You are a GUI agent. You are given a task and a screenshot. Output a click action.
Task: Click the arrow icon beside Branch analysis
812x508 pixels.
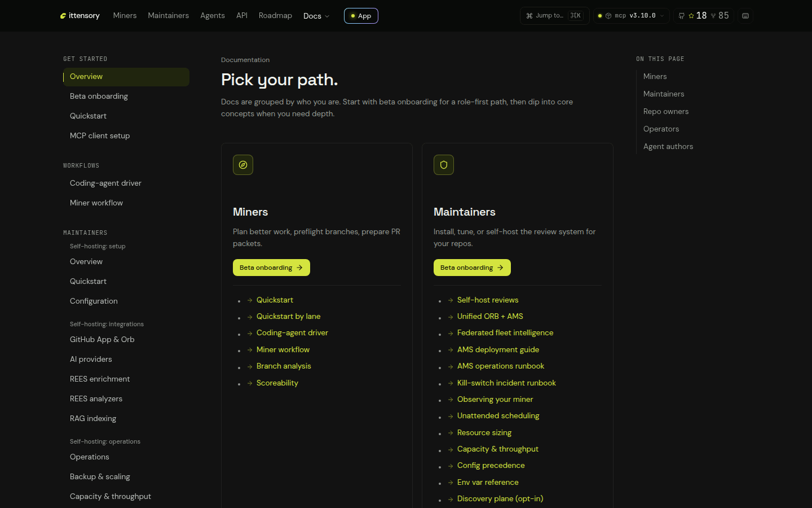[x=250, y=366]
